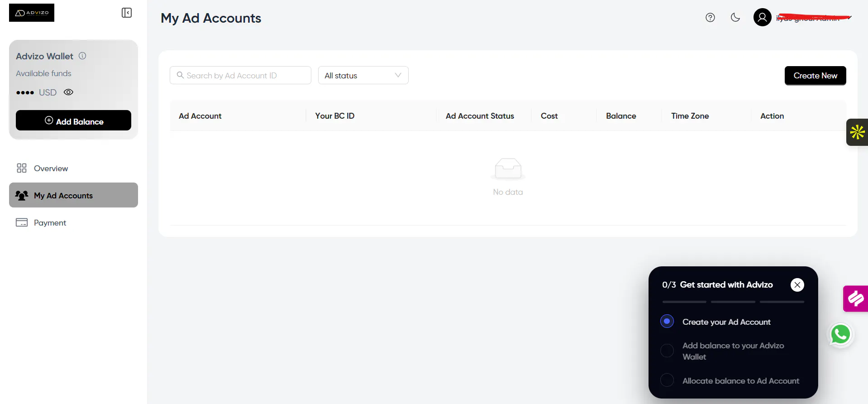Show Advizo Wallet info tooltip icon
Screen dimensions: 868x404
pyautogui.click(x=82, y=56)
